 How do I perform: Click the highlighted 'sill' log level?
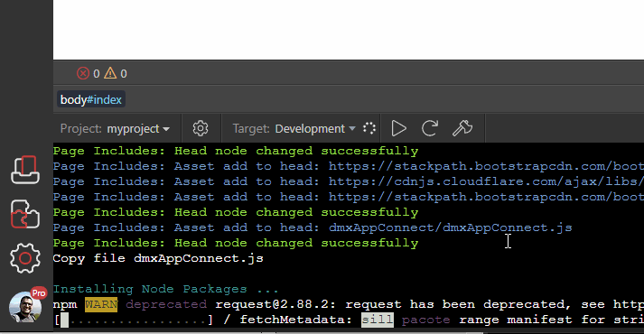click(378, 320)
